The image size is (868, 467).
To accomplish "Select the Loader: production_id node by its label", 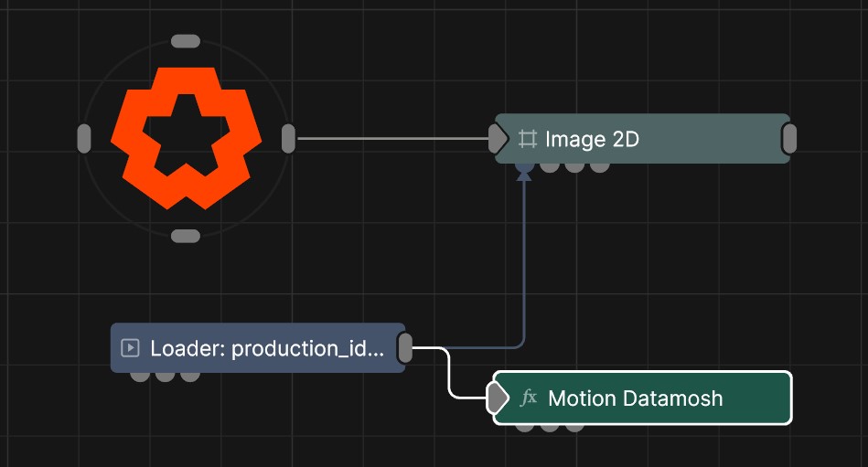I will pyautogui.click(x=267, y=348).
